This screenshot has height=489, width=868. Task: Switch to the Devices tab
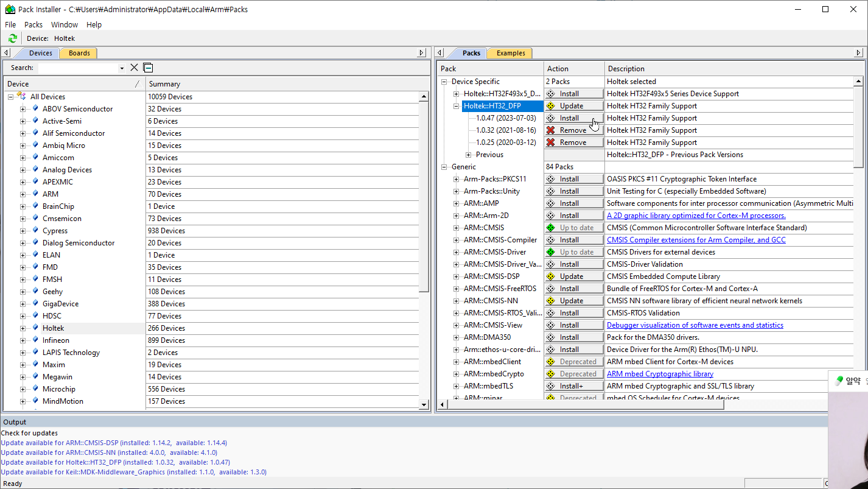[x=40, y=53]
